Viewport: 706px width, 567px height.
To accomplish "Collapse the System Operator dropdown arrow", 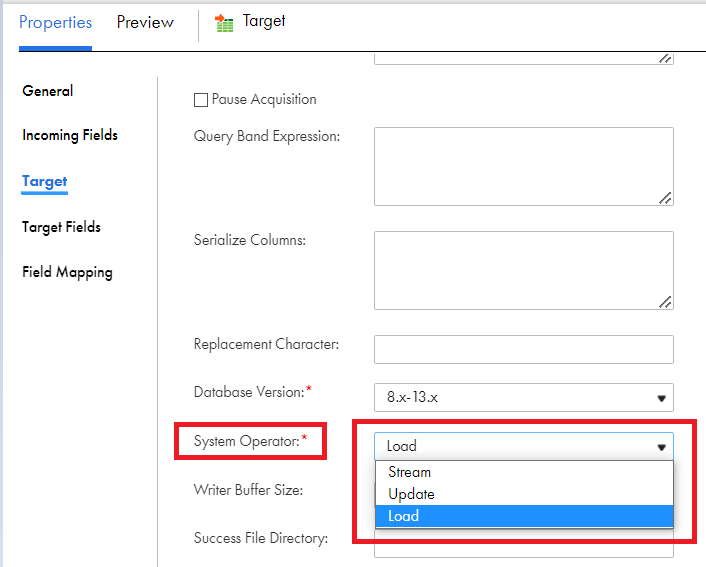I will click(x=661, y=447).
